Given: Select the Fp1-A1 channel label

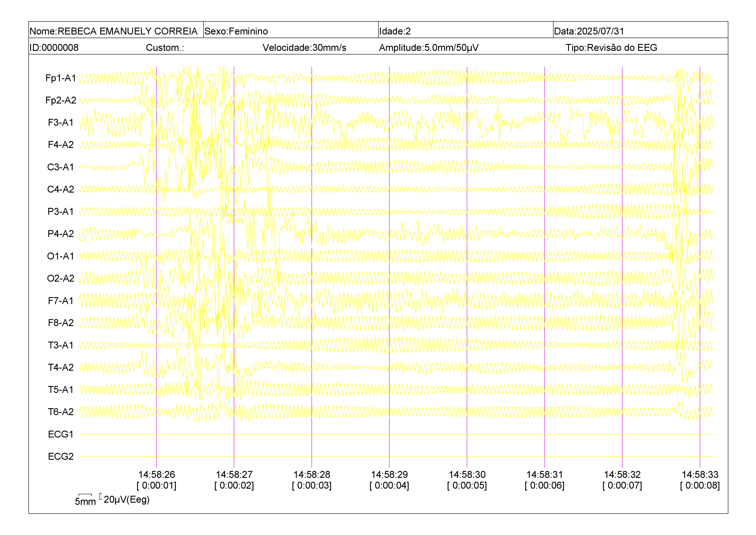Looking at the screenshot, I should (x=61, y=78).
